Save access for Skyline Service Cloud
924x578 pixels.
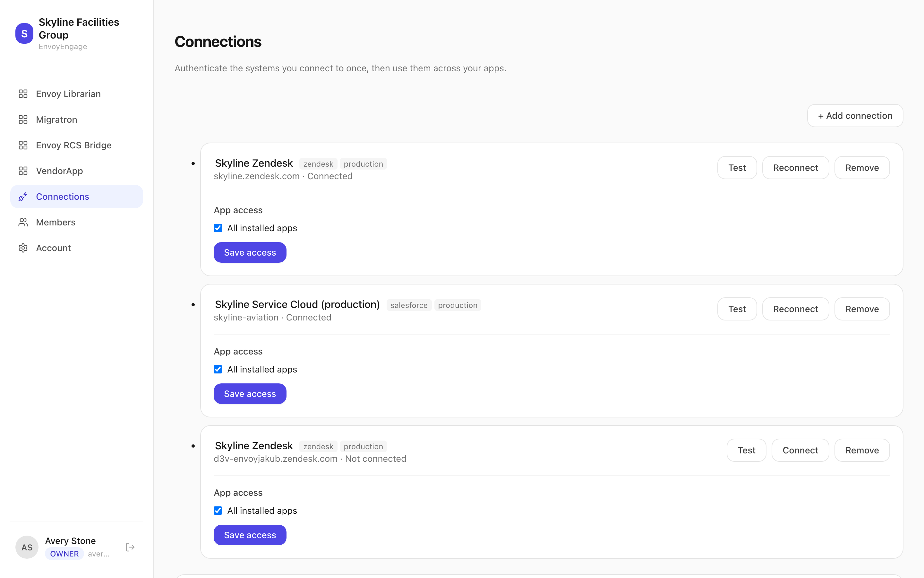coord(250,394)
